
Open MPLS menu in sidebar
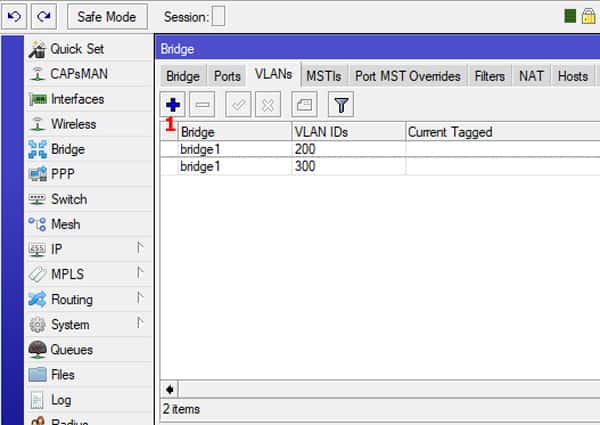89,274
